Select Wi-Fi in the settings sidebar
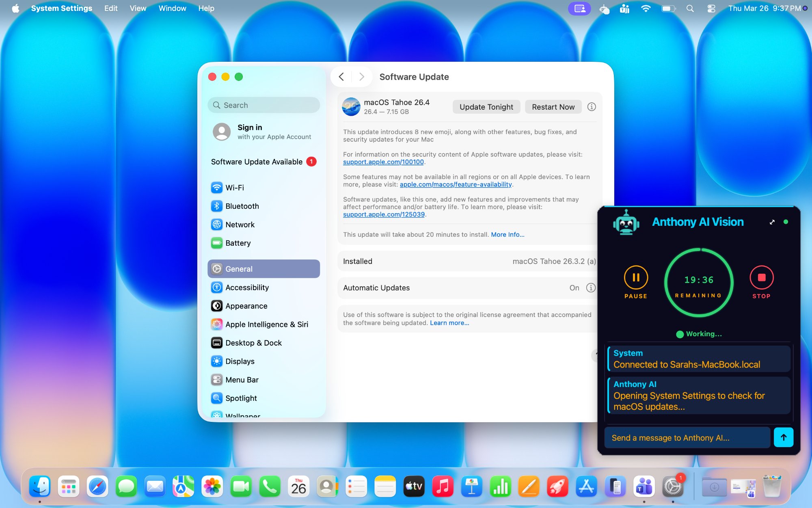 [x=234, y=188]
